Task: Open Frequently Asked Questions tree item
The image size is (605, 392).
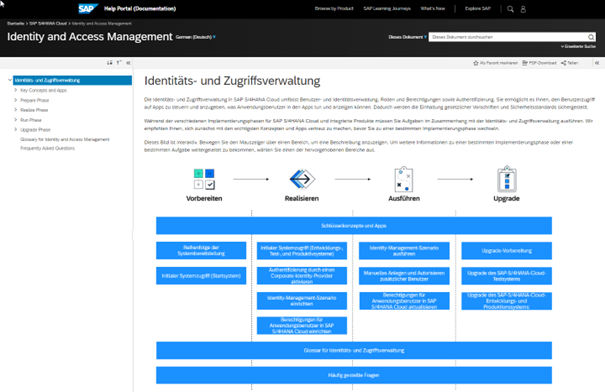Action: coord(47,148)
